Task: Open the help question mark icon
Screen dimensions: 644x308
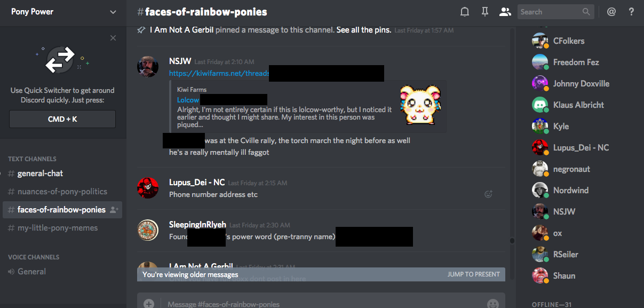Action: point(631,12)
